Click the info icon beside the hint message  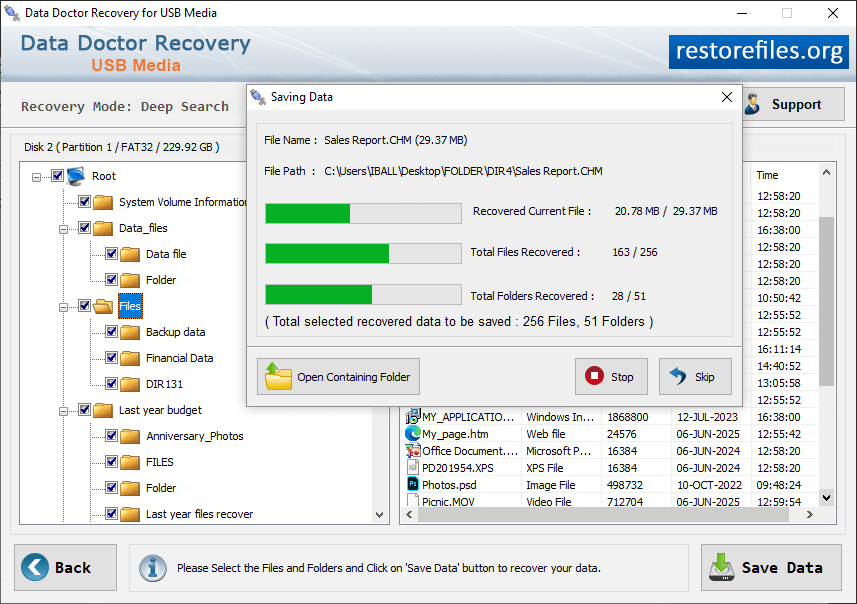tap(152, 568)
